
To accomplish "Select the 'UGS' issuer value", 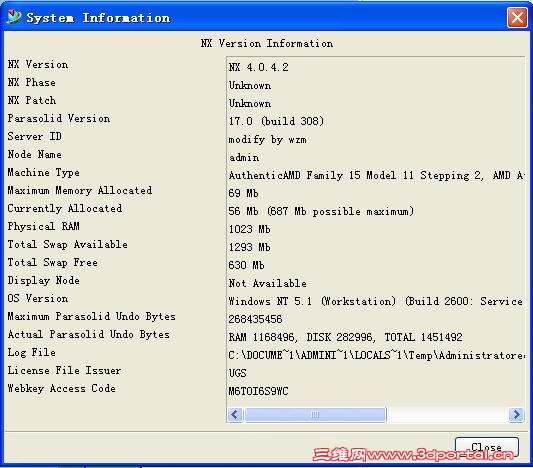I will [x=237, y=373].
